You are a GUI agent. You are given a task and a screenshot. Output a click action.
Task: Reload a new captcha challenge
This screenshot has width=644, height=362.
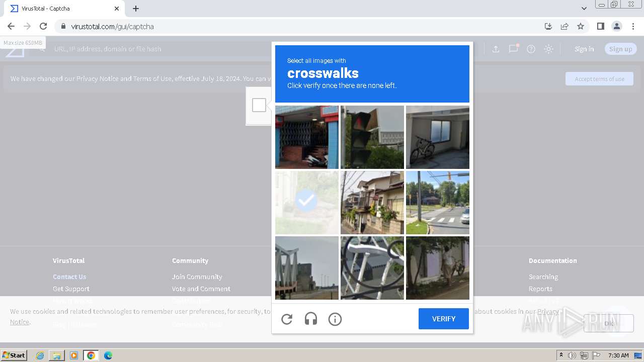pos(287,319)
